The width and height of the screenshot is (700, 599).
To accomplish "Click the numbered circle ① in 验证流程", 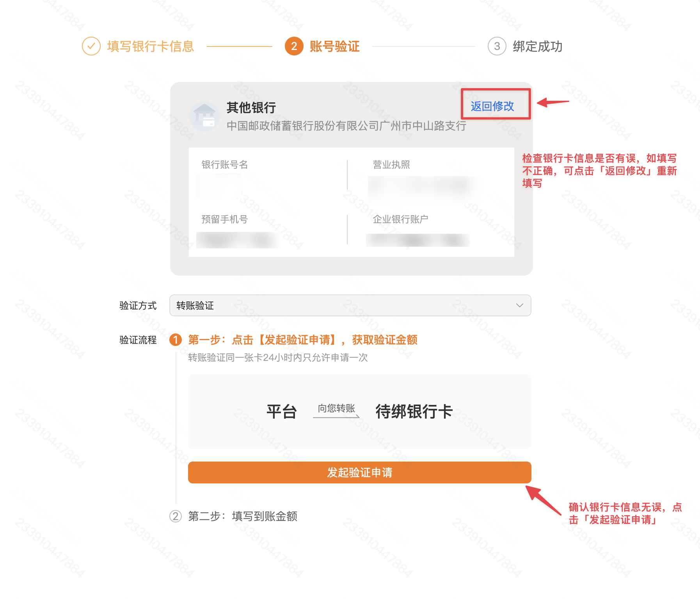I will click(x=176, y=340).
